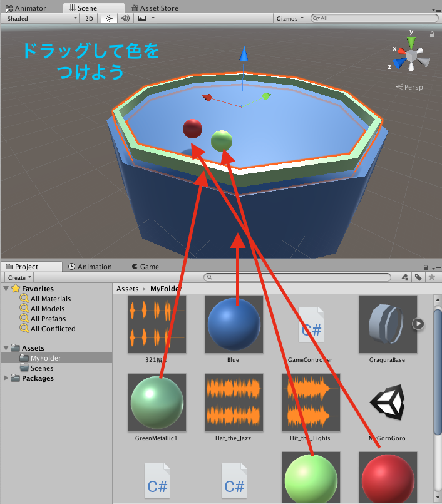
Task: Select the Blue material thumbnail
Action: [234, 324]
